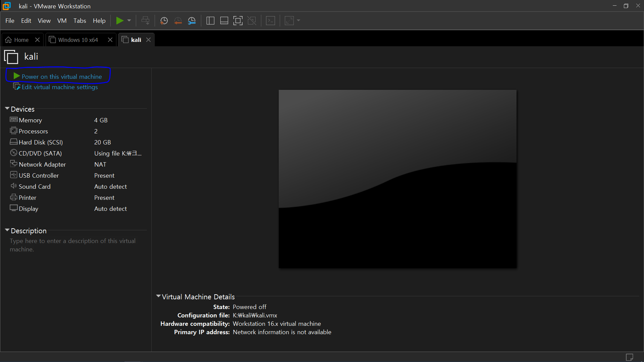Collapse the Devices section
Screen dimensions: 644x362
(x=7, y=109)
